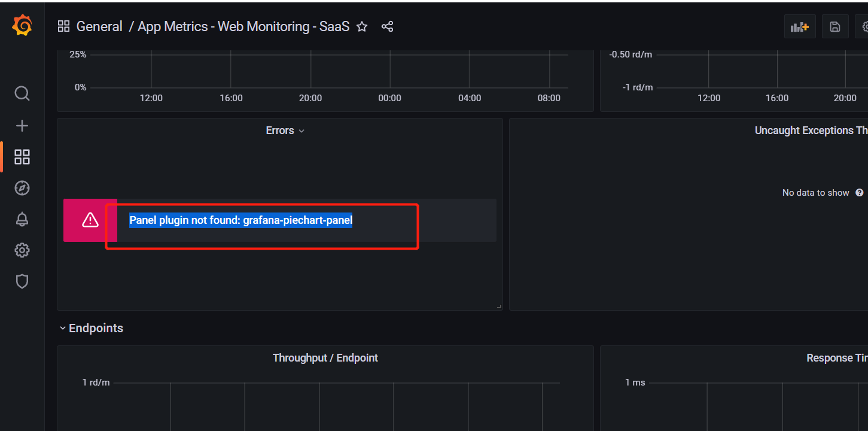
Task: Open the Server Admin shield icon
Action: coord(22,281)
